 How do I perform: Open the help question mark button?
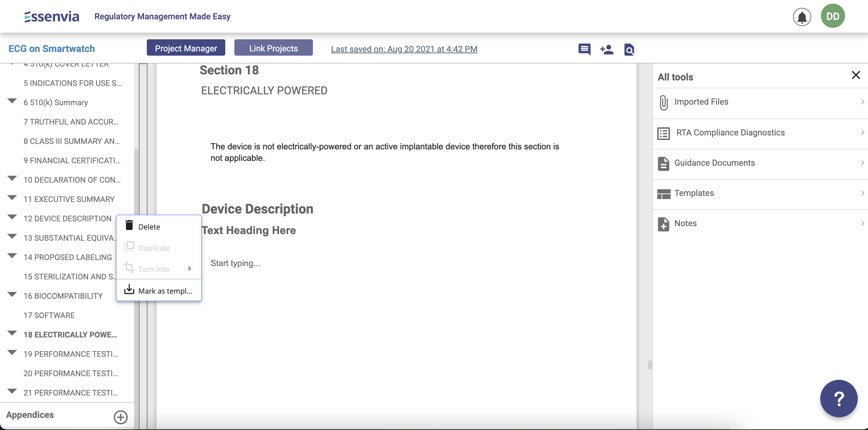click(x=838, y=399)
